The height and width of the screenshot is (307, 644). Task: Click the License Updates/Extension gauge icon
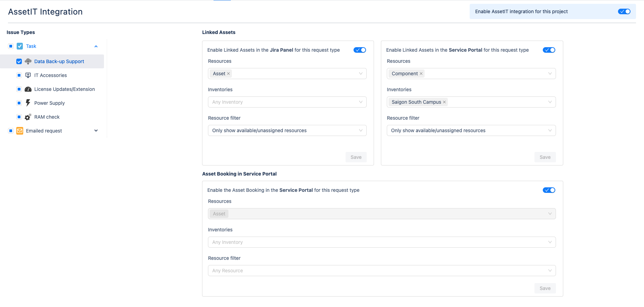[x=28, y=89]
